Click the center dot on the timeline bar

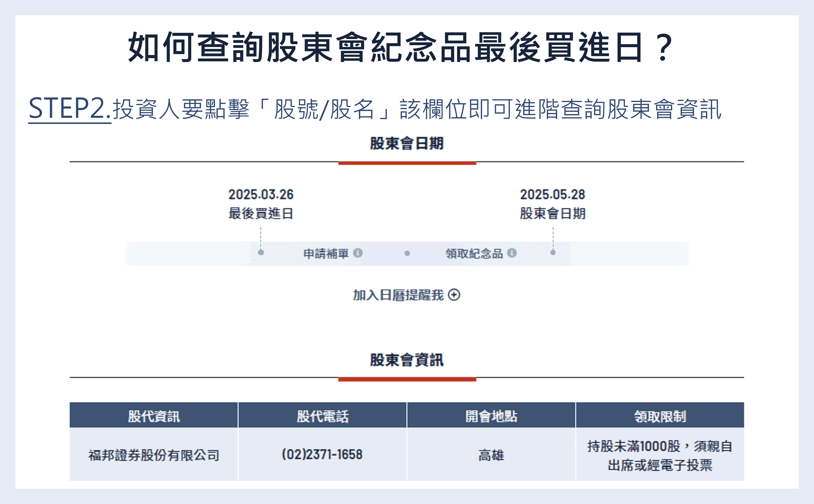coord(407,254)
